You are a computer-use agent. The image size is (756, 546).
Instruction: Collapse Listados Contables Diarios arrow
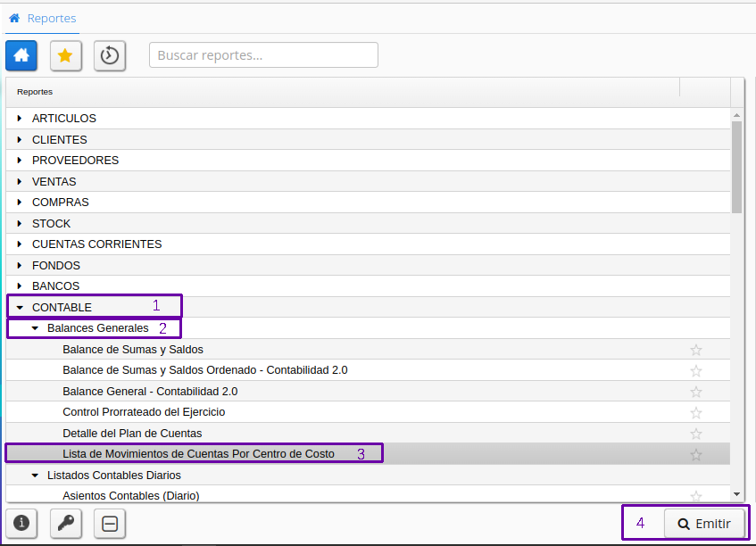click(35, 476)
